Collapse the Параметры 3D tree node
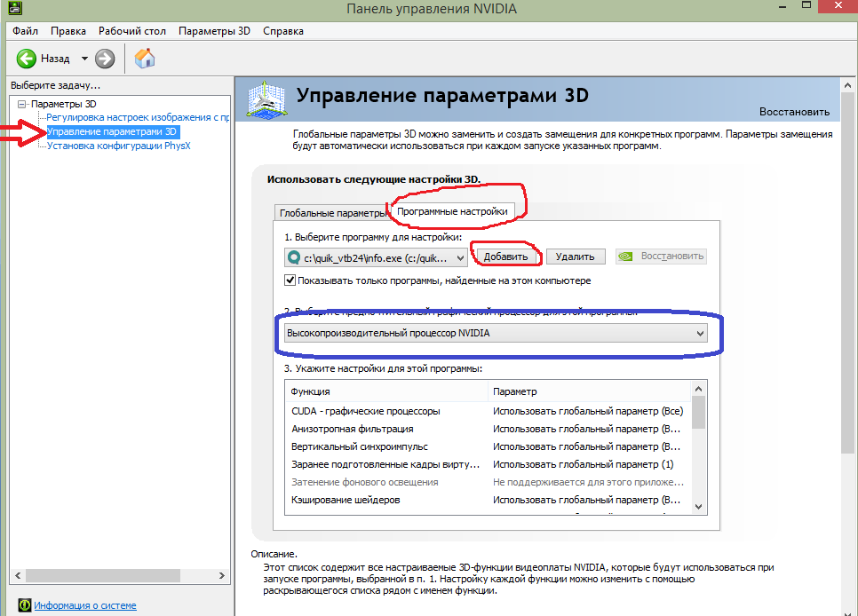Image resolution: width=858 pixels, height=616 pixels. pos(22,104)
